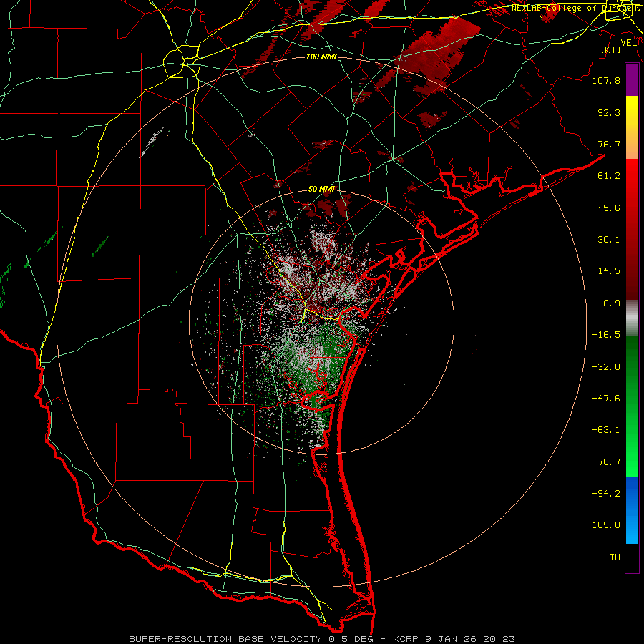Click the 100 NMI range ring label

[x=321, y=57]
